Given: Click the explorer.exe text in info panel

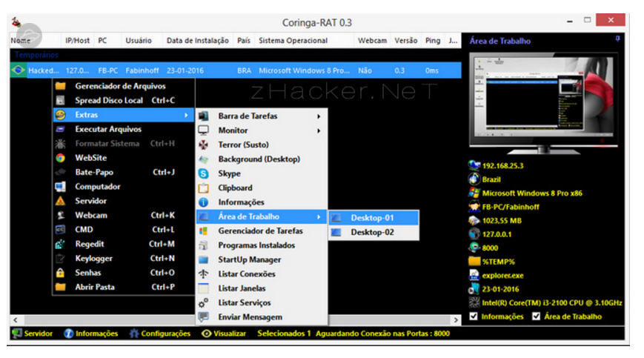Looking at the screenshot, I should [502, 276].
